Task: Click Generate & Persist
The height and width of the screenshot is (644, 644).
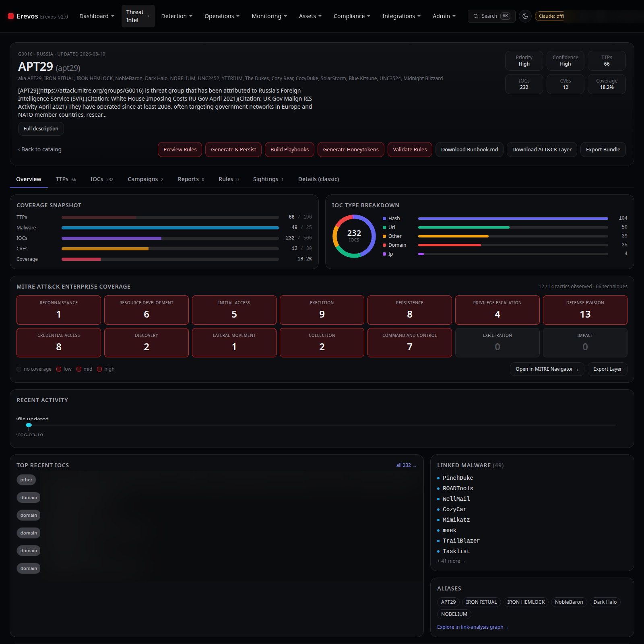Action: (233, 150)
